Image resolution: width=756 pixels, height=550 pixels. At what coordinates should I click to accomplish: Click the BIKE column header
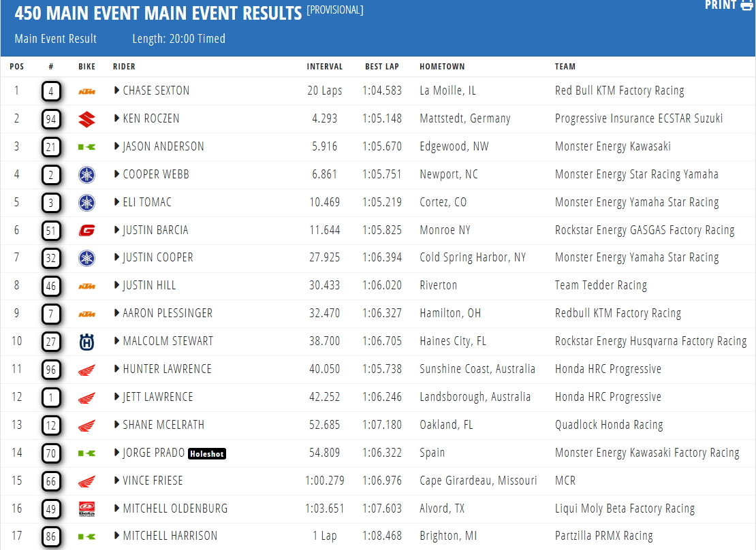[86, 67]
